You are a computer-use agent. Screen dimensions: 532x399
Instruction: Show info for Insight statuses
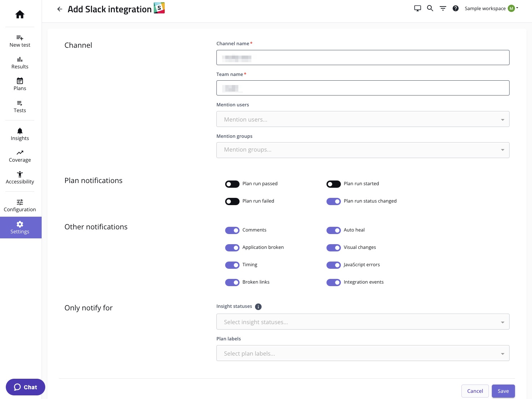258,307
